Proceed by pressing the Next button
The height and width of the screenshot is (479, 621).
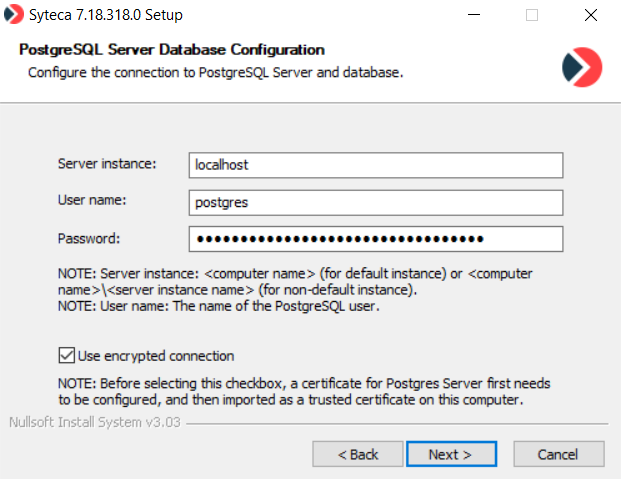pyautogui.click(x=450, y=454)
